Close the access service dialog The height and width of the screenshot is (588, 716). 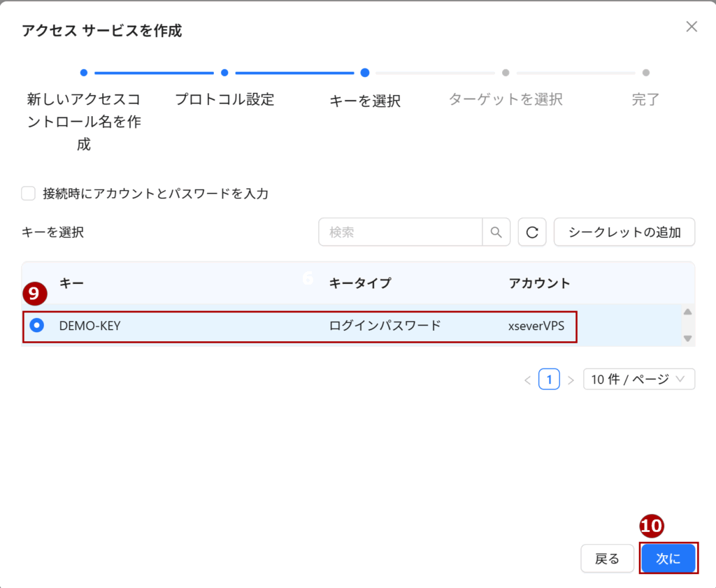(x=691, y=27)
